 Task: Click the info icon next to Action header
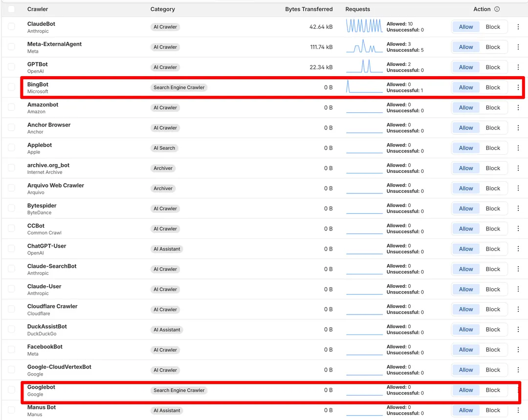click(497, 9)
